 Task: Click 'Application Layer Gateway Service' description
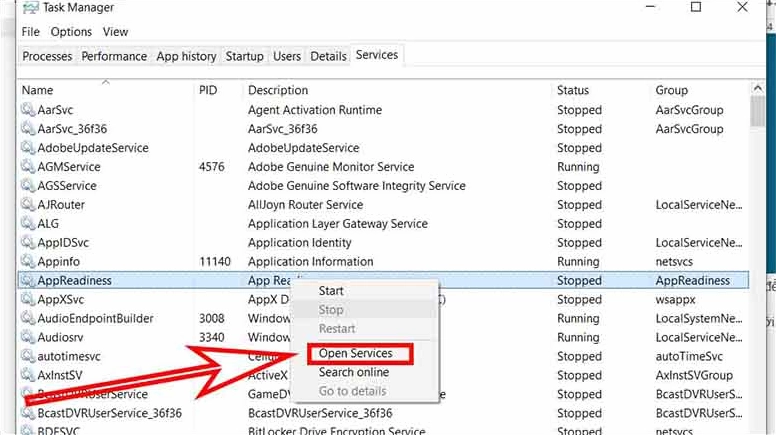[x=338, y=224]
